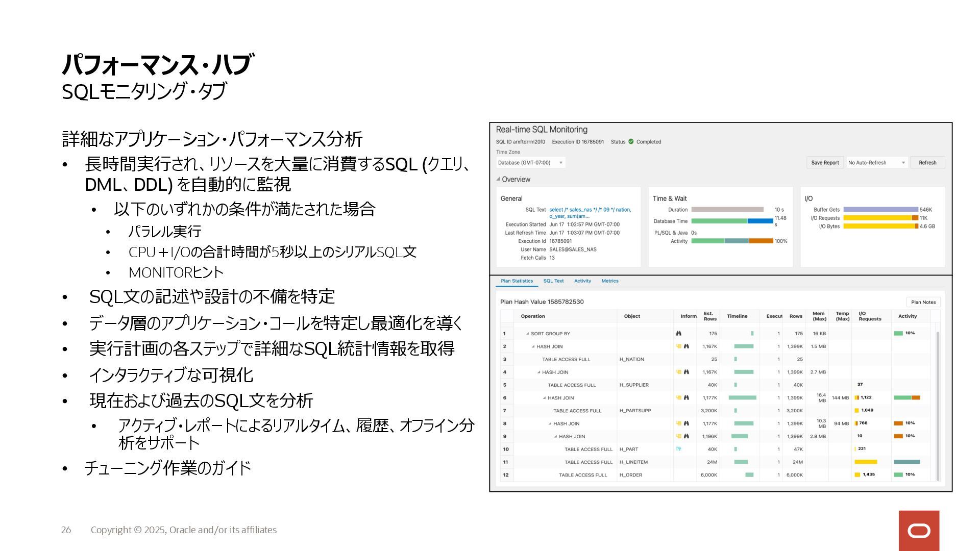Click binoculars icon in row 2 HASH JOIN

pos(687,346)
